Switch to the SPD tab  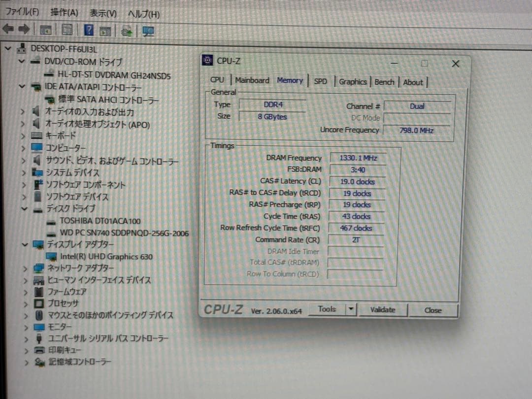[x=321, y=82]
